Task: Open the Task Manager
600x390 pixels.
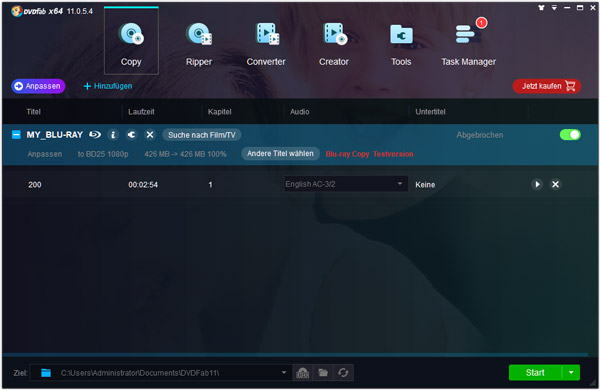Action: click(x=468, y=44)
